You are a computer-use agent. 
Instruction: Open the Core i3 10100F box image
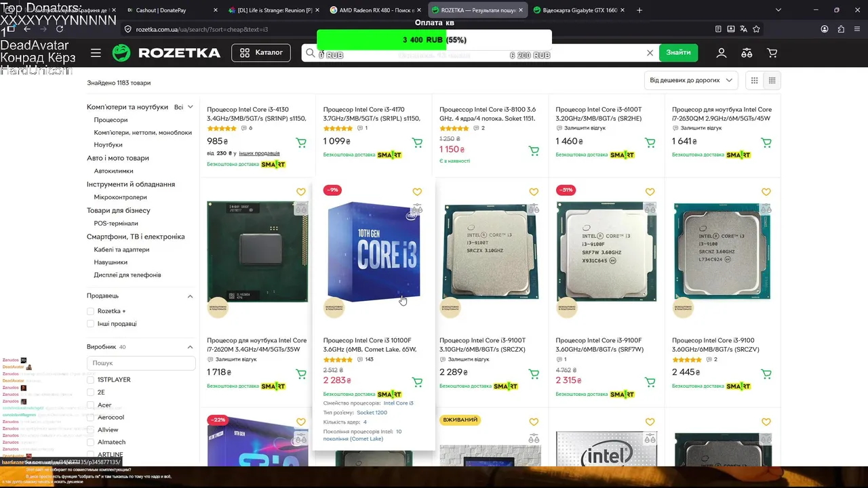click(374, 251)
